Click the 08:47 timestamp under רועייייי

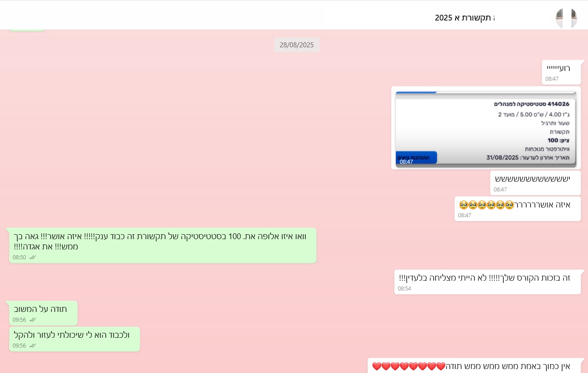[x=552, y=79]
